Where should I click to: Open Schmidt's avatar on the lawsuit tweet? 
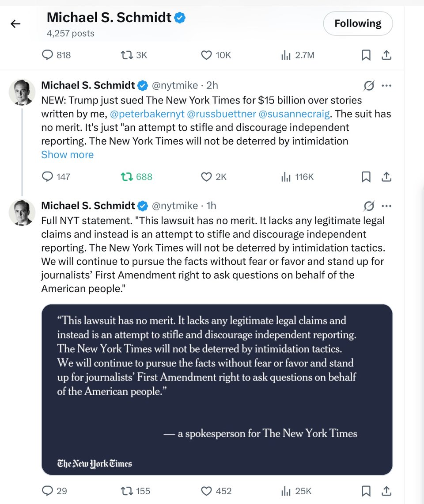point(22,92)
